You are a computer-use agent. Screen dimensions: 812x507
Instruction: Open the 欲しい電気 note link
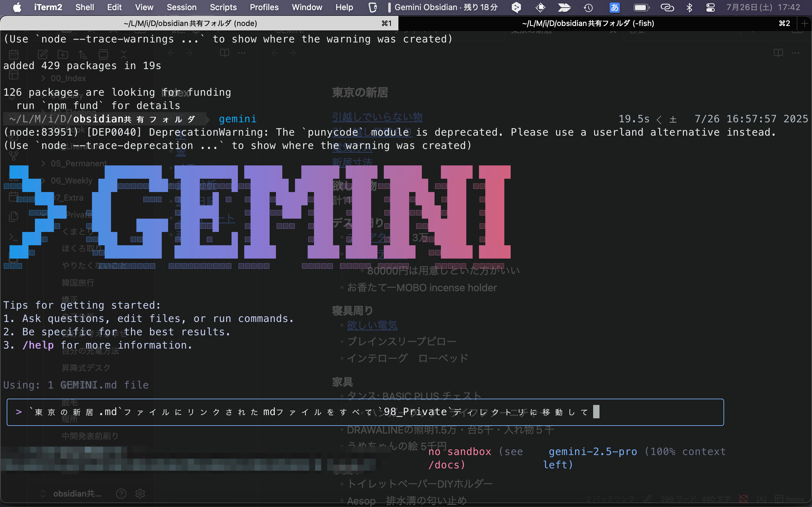(372, 324)
